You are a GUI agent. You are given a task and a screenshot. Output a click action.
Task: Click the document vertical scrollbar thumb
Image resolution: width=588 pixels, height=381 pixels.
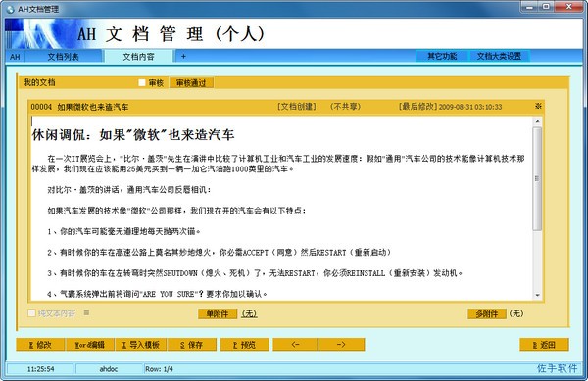[537, 178]
